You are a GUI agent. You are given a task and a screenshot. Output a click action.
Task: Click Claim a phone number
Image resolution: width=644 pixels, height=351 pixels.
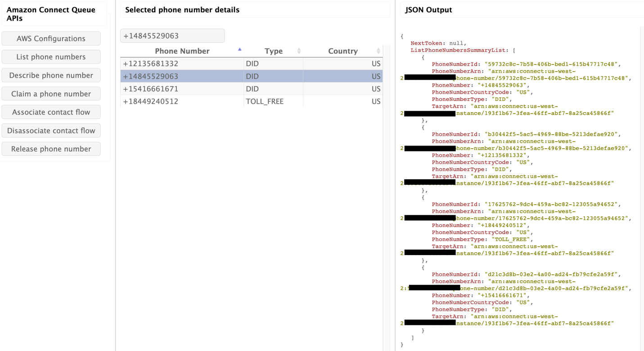[x=51, y=94]
